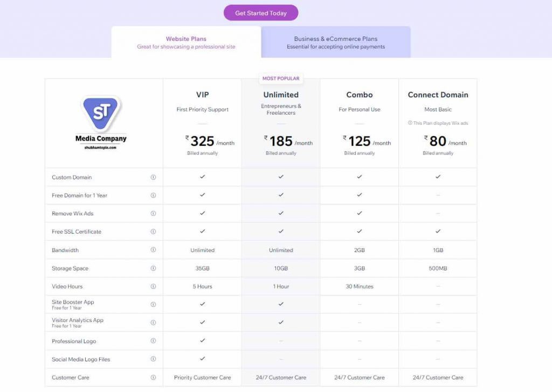The height and width of the screenshot is (392, 552).
Task: Click the Get Started Today button
Action: tap(261, 13)
